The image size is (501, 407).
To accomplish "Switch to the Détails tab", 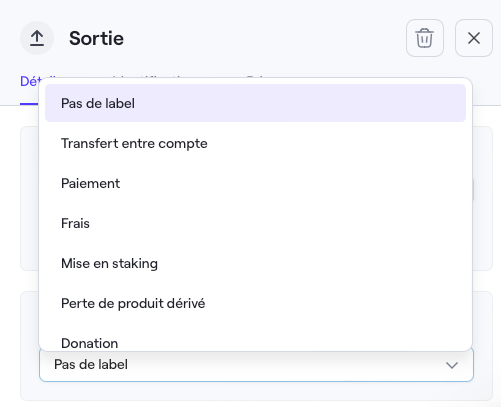I will pos(30,81).
